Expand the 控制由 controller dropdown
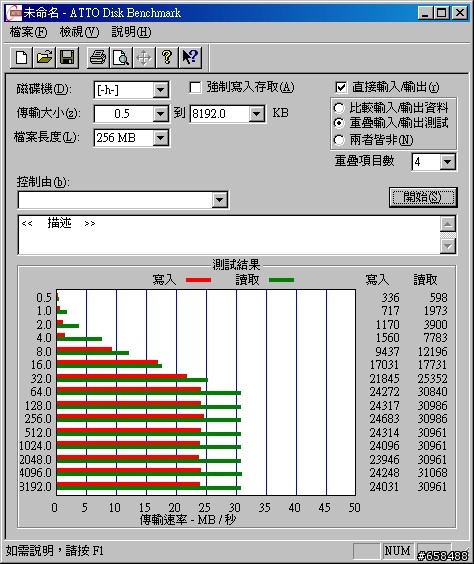The height and width of the screenshot is (564, 474). point(219,200)
